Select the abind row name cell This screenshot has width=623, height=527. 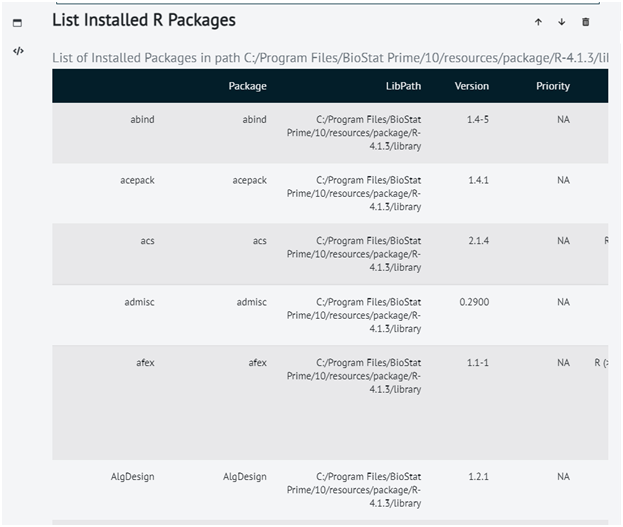point(142,119)
